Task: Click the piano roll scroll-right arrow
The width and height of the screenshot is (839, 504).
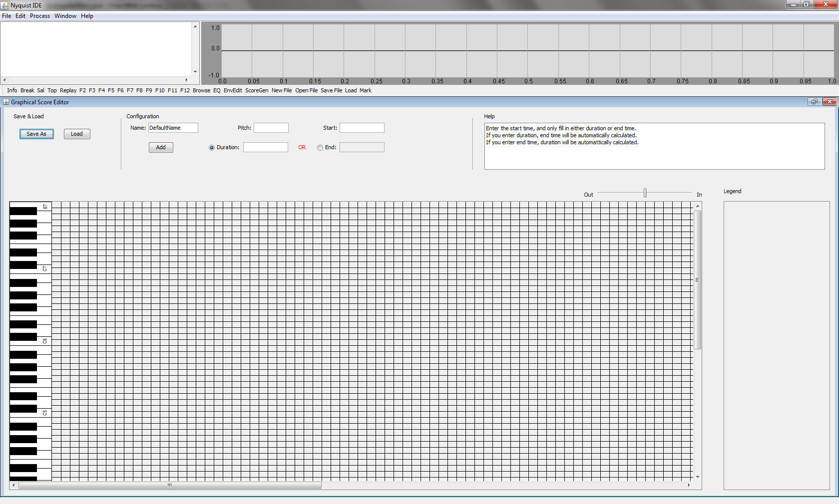Action: pos(689,485)
